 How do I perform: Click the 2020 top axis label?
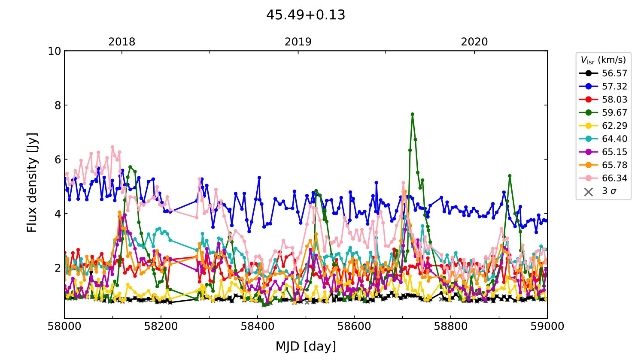click(x=474, y=42)
